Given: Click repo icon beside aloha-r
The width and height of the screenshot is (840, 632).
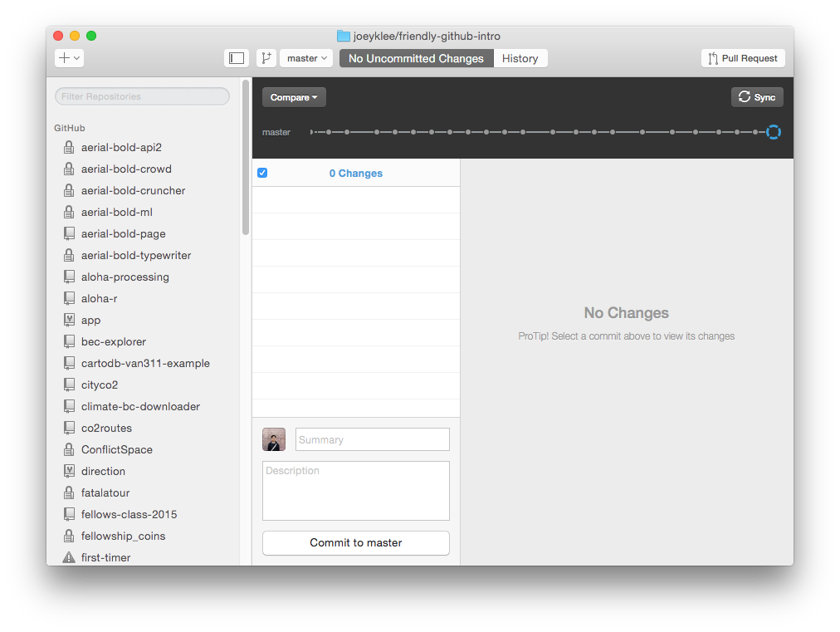Looking at the screenshot, I should pos(69,298).
